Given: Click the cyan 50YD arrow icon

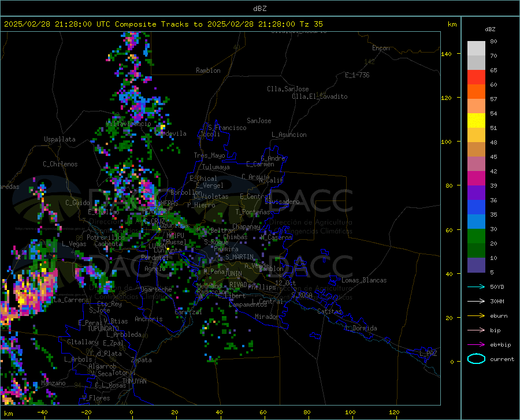Looking at the screenshot, I should pyautogui.click(x=476, y=287).
